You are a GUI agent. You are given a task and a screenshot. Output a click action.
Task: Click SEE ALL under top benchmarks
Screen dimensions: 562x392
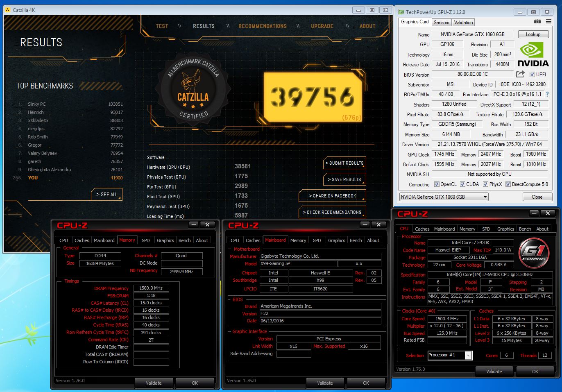pos(107,194)
